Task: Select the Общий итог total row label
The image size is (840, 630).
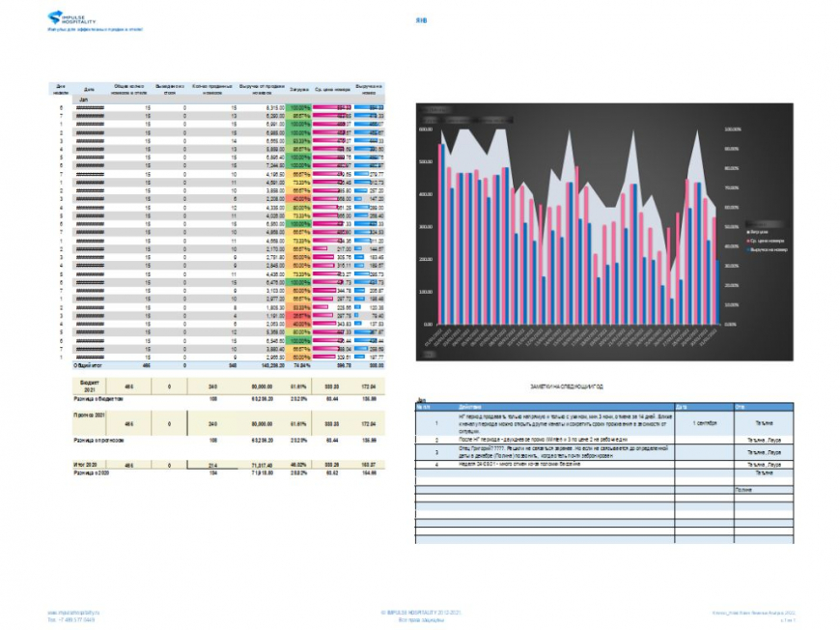Action: click(x=87, y=365)
